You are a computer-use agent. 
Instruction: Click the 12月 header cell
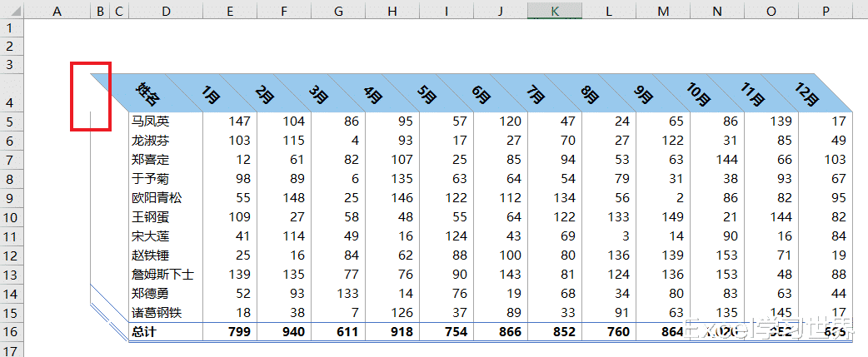pos(806,93)
